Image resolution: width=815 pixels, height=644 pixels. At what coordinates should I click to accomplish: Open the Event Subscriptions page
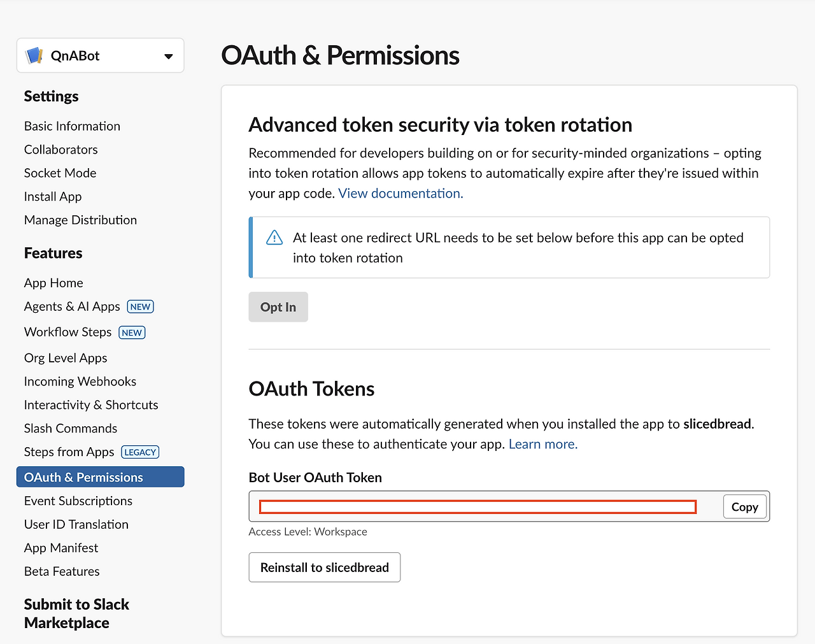(x=78, y=501)
